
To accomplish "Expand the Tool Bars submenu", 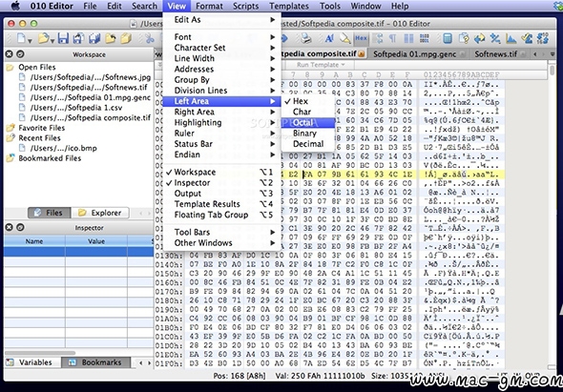I will click(x=222, y=233).
